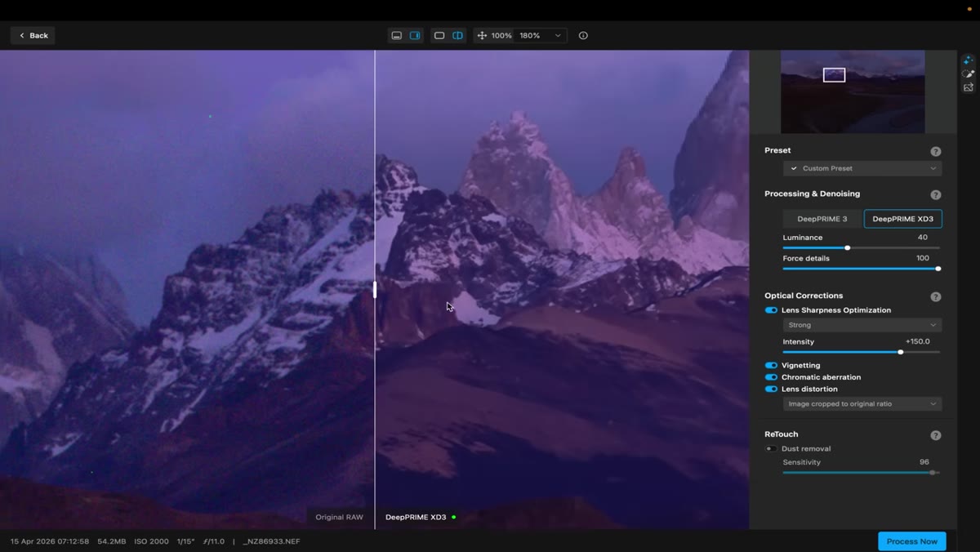
Task: Click the date 15 Apr 2026 07:12:58
Action: [x=50, y=541]
